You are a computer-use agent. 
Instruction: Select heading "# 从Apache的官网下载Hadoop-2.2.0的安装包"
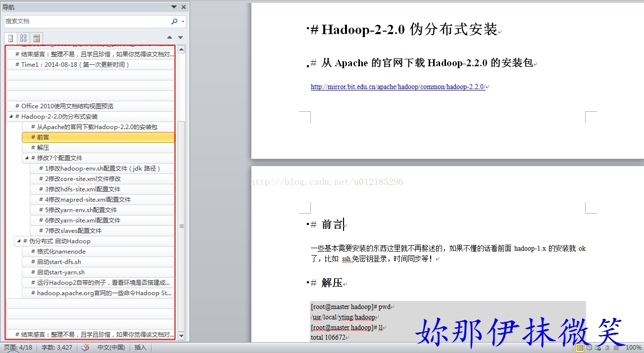pos(99,127)
